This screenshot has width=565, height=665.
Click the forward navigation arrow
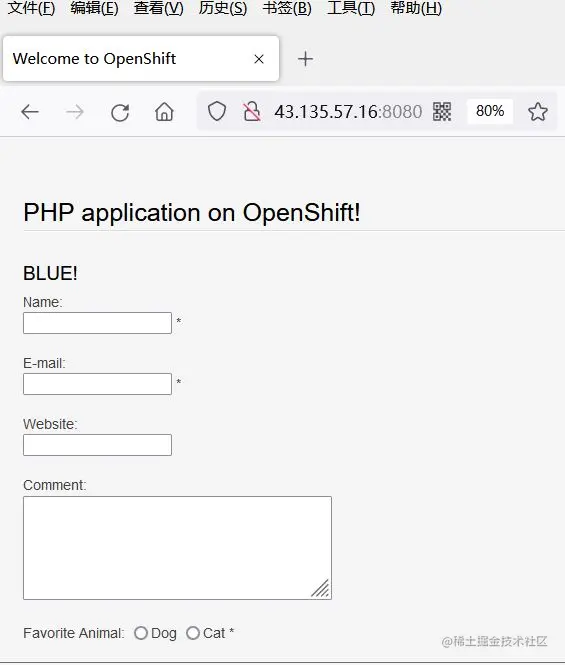(x=75, y=112)
